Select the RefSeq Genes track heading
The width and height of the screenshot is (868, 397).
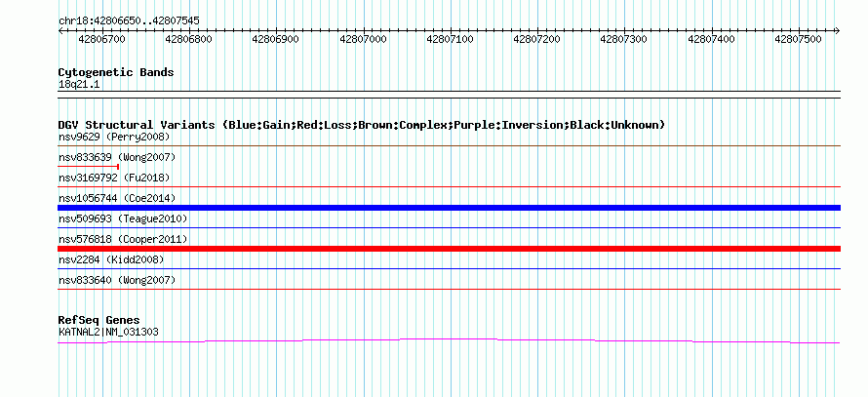pos(99,320)
